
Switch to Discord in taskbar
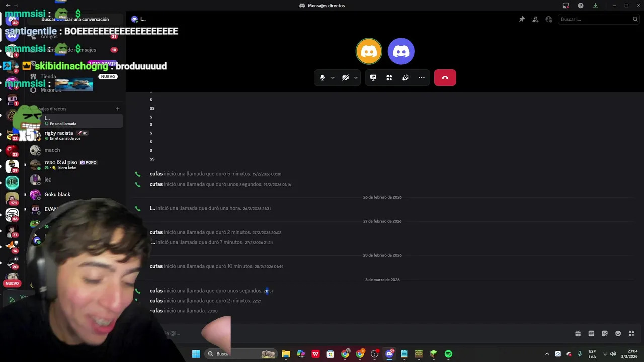point(389,354)
